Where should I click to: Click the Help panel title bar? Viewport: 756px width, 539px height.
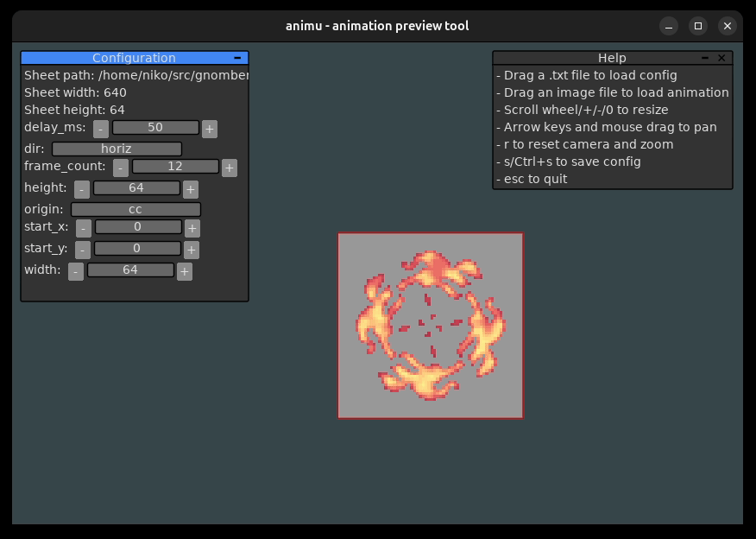[x=613, y=58]
